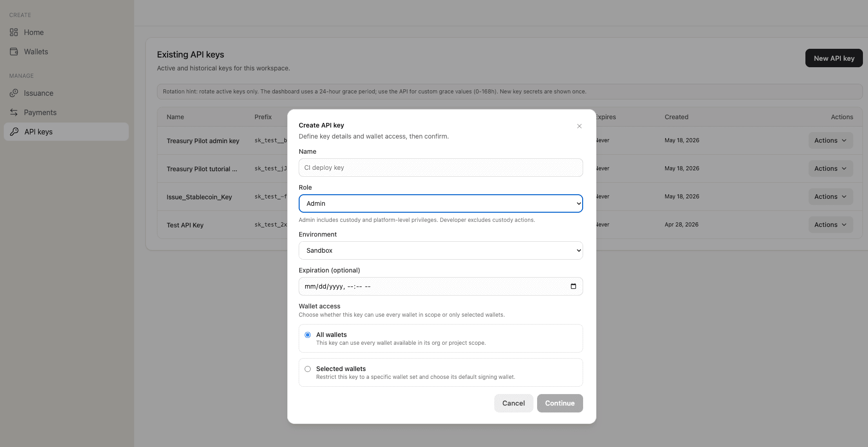Screen dimensions: 868x447
Task: Click the Test API Key name cell
Action: pos(185,225)
